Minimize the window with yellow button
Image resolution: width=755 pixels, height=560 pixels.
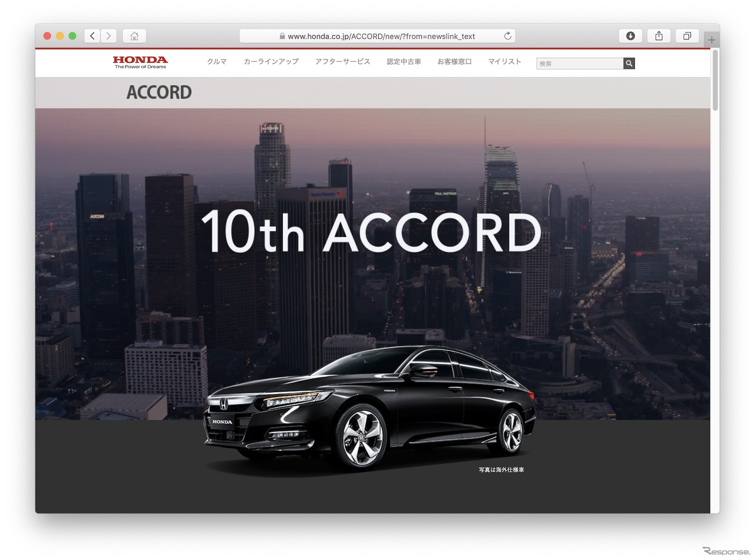coord(60,36)
